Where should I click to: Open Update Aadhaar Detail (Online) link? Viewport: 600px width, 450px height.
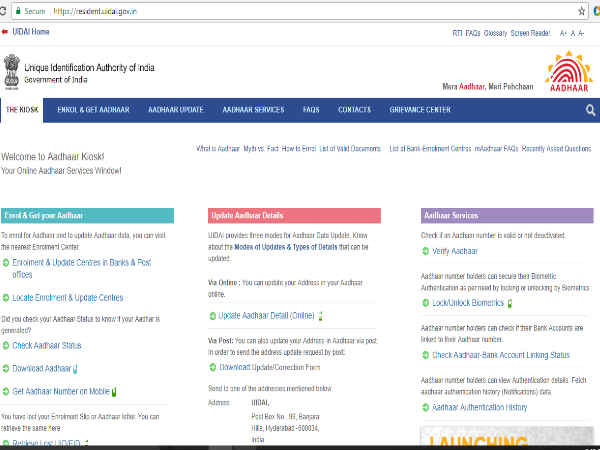coord(266,316)
